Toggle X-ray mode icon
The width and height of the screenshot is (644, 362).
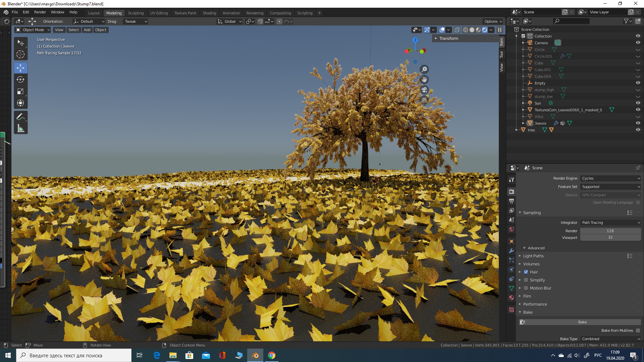coord(457,30)
